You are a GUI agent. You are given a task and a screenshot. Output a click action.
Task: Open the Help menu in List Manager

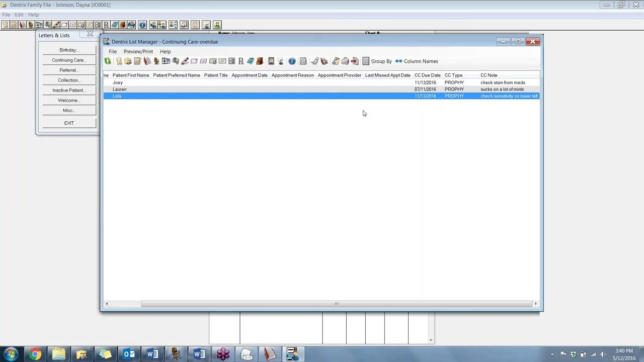point(165,51)
